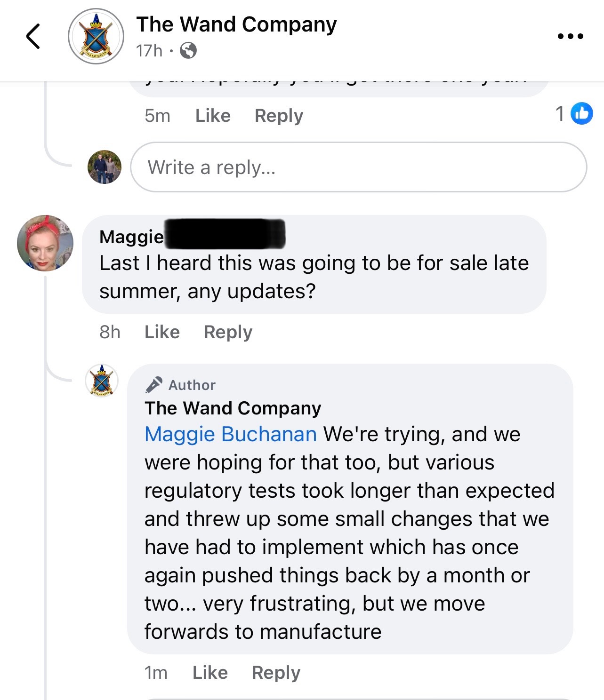
Task: Tap the Author pencil badge icon
Action: 154,385
